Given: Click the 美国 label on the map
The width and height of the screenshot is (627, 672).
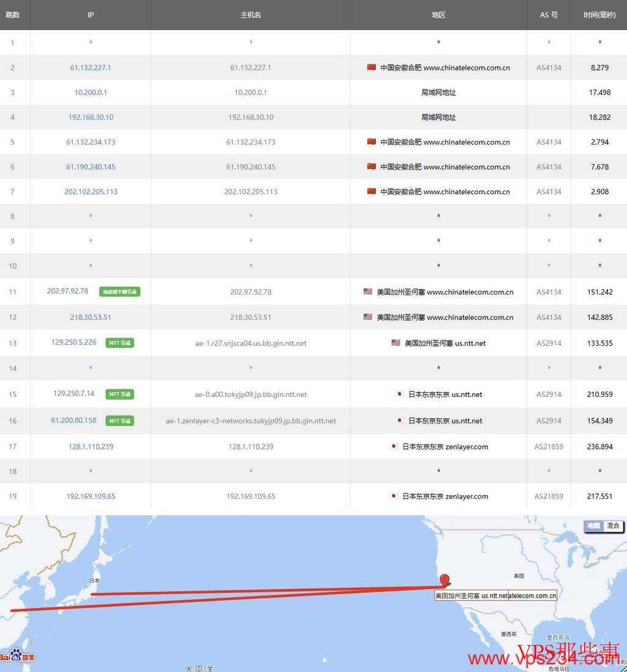Looking at the screenshot, I should tap(519, 576).
